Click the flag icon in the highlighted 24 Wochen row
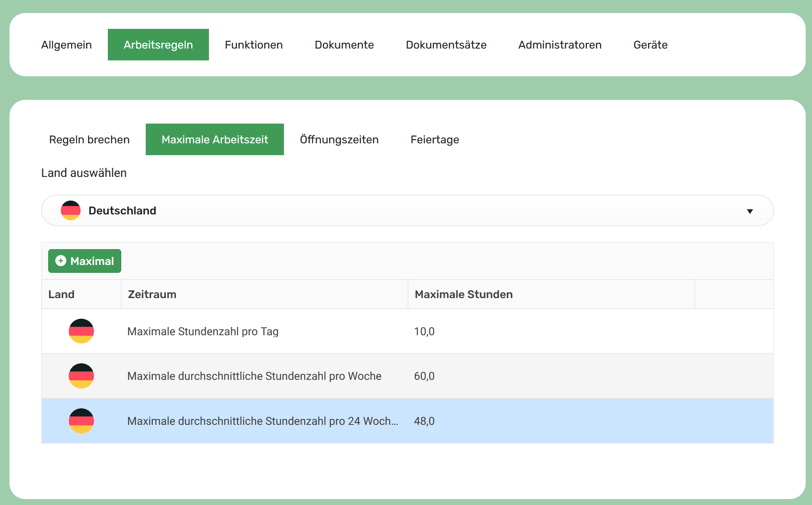The height and width of the screenshot is (505, 812). point(81,421)
